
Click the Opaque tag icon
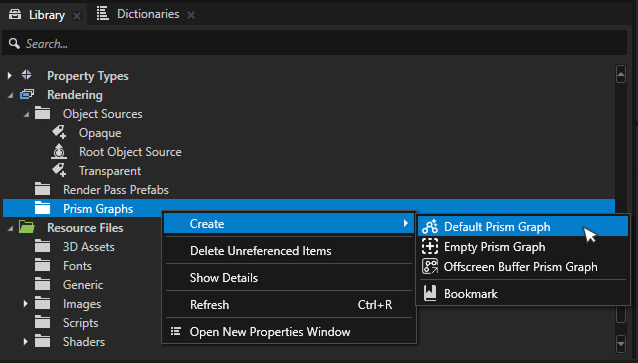tap(59, 132)
